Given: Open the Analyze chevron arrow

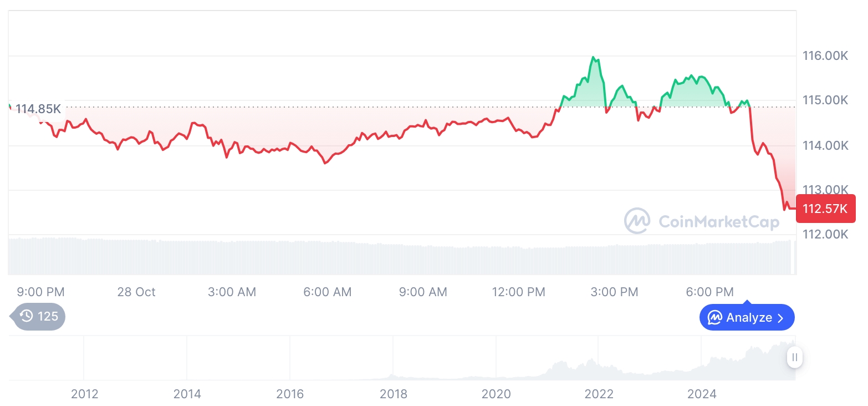Looking at the screenshot, I should [781, 318].
